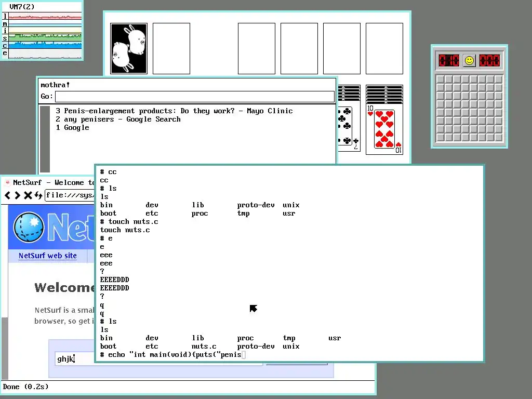Open the NetSurf web site link
532x399 pixels.
pyautogui.click(x=47, y=256)
